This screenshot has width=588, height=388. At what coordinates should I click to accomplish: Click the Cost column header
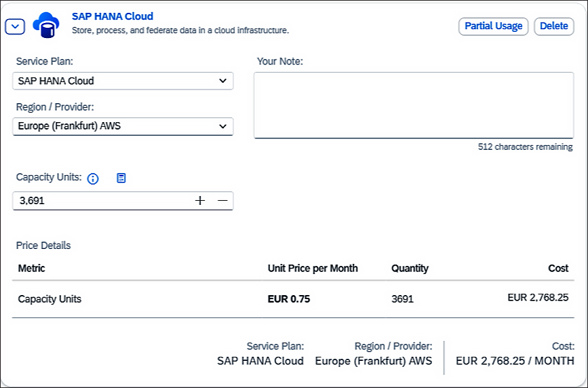(x=558, y=269)
